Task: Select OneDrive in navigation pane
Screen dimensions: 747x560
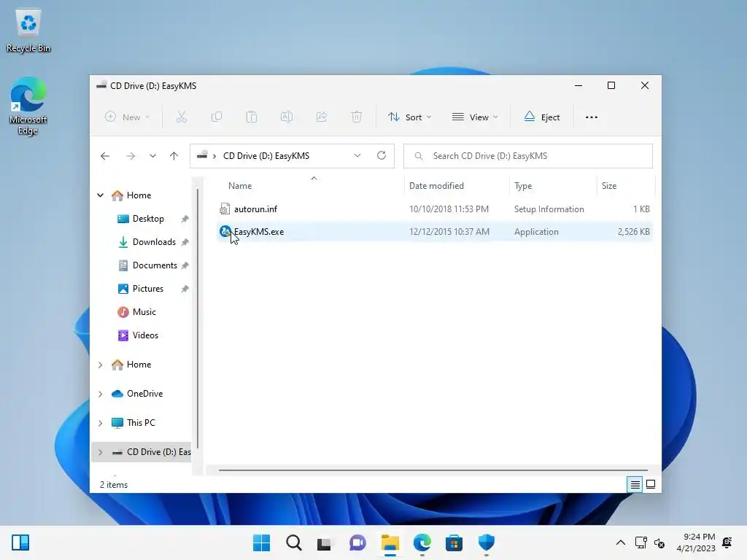Action: pos(144,394)
